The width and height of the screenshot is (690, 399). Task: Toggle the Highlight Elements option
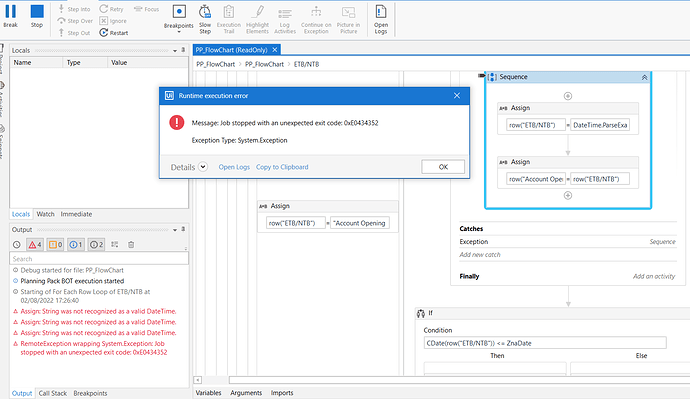257,19
